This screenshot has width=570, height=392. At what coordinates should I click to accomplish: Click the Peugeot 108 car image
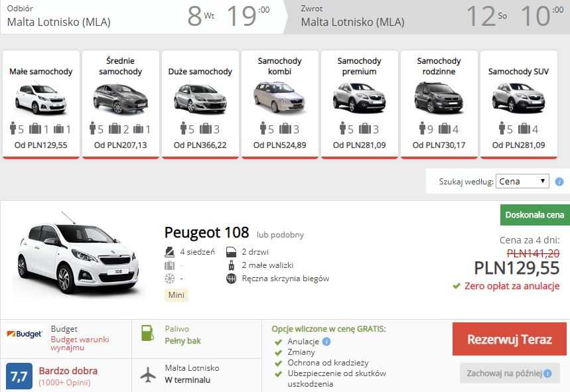pyautogui.click(x=79, y=256)
